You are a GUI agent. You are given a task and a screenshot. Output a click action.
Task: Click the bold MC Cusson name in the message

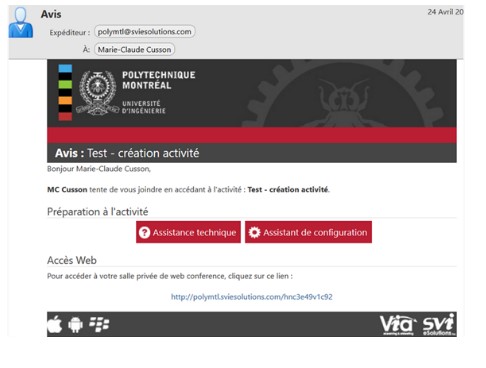click(67, 190)
